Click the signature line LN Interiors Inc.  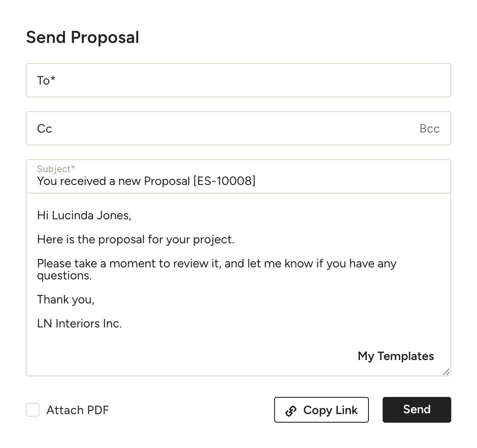coord(79,323)
